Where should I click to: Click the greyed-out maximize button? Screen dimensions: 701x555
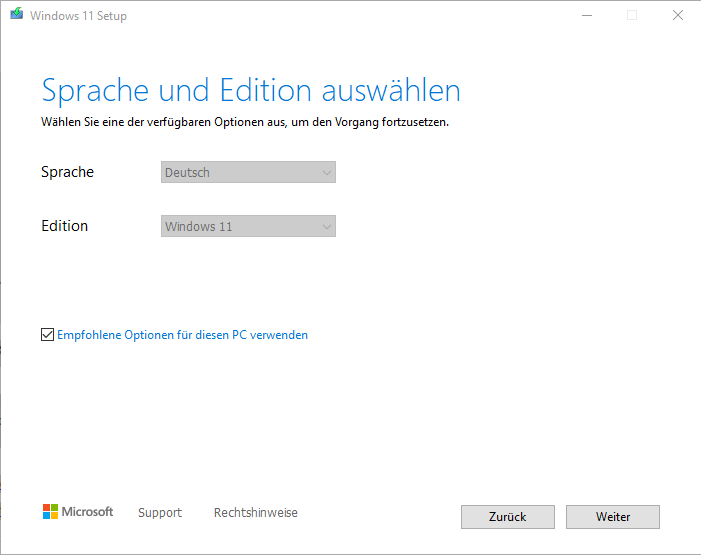631,16
